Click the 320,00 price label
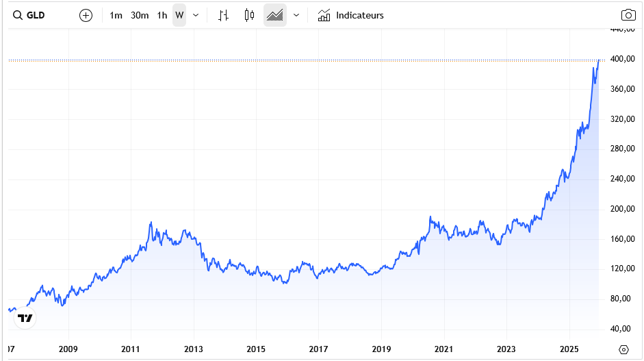This screenshot has height=361, width=644. [623, 119]
